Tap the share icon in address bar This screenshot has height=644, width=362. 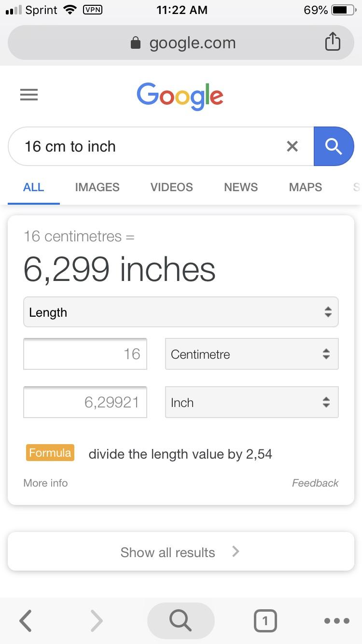pos(332,42)
